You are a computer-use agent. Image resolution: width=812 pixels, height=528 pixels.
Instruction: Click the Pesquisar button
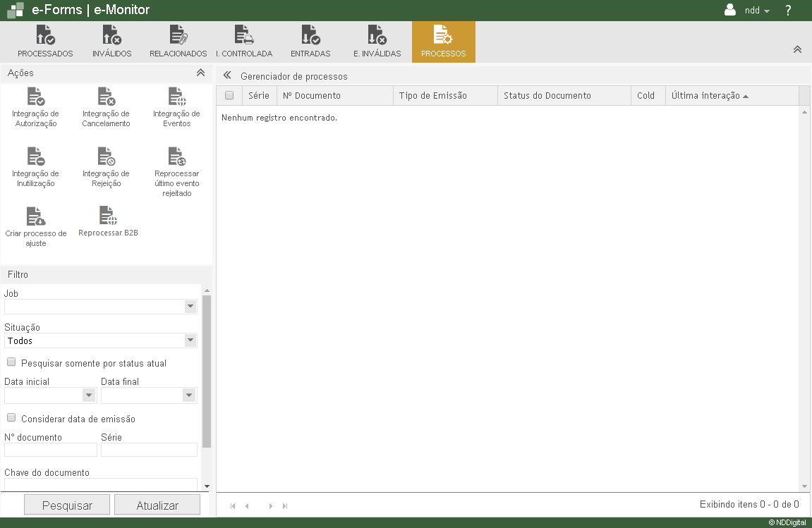(x=67, y=505)
